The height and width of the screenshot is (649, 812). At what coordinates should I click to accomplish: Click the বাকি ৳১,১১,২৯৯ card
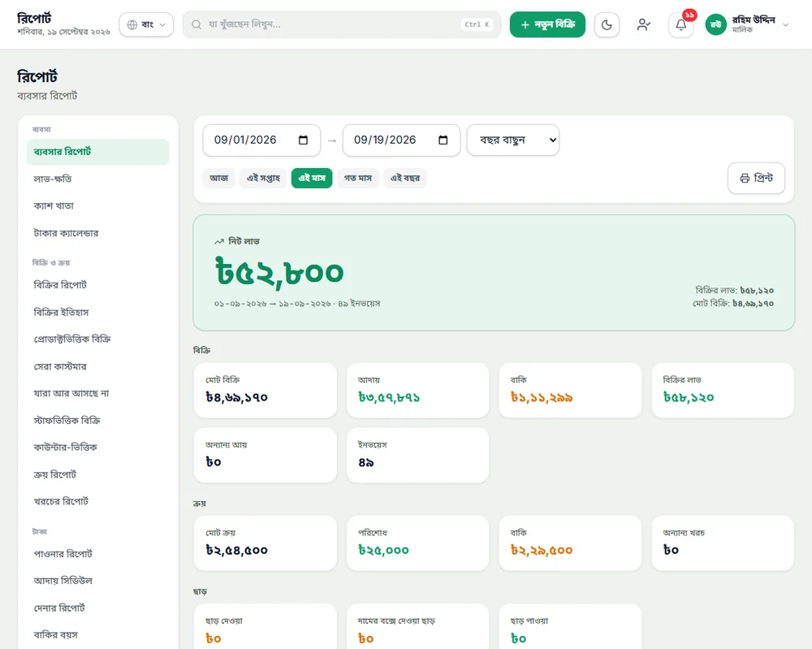click(x=570, y=390)
